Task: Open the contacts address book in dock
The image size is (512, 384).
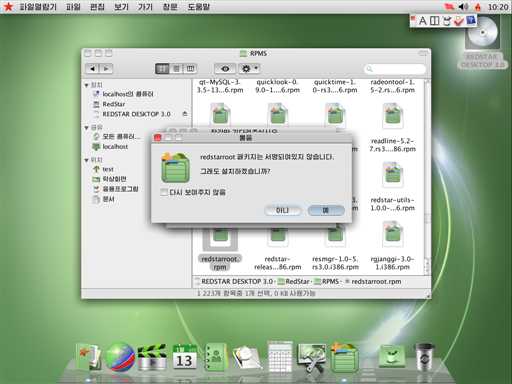Action: pyautogui.click(x=216, y=357)
